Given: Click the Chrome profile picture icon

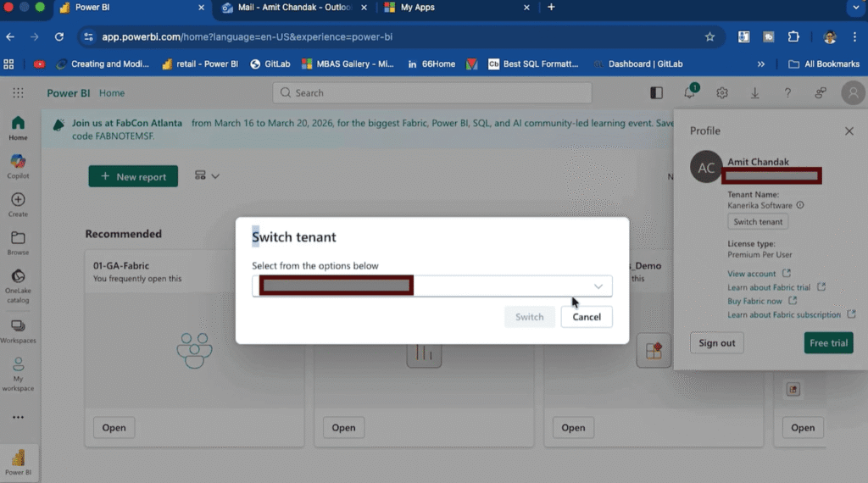Looking at the screenshot, I should [x=829, y=37].
